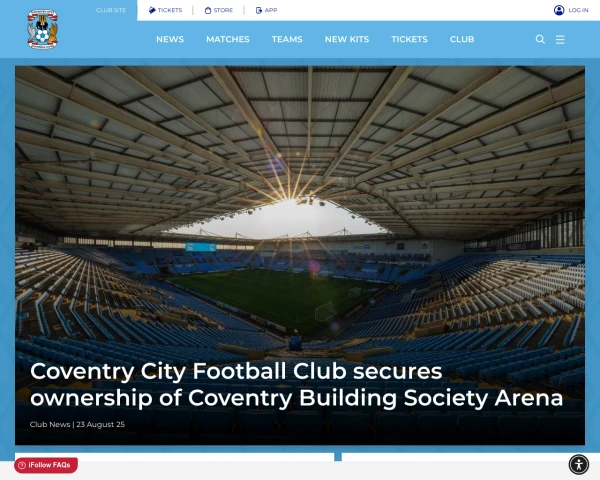Viewport: 600px width, 480px height.
Task: Click the store shopping bag icon
Action: [208, 10]
